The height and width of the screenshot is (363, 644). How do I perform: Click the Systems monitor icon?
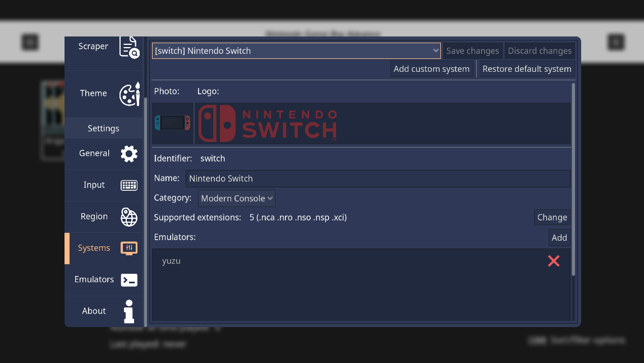(129, 248)
